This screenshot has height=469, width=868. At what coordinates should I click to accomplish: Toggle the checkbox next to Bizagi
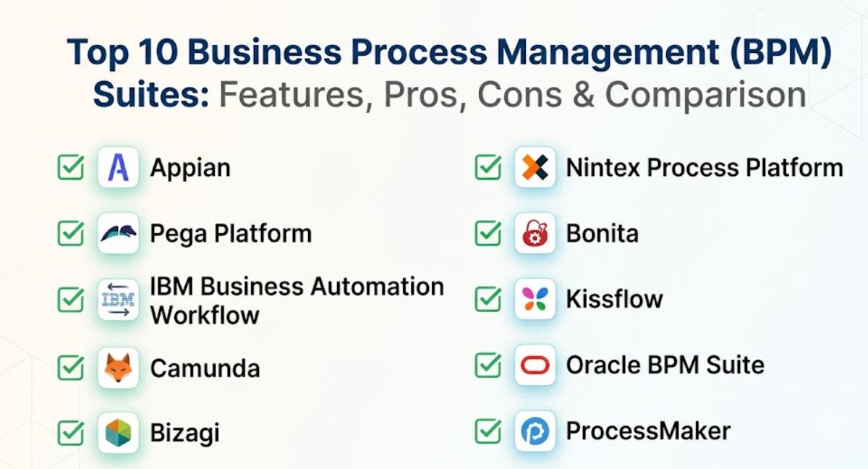(x=70, y=433)
